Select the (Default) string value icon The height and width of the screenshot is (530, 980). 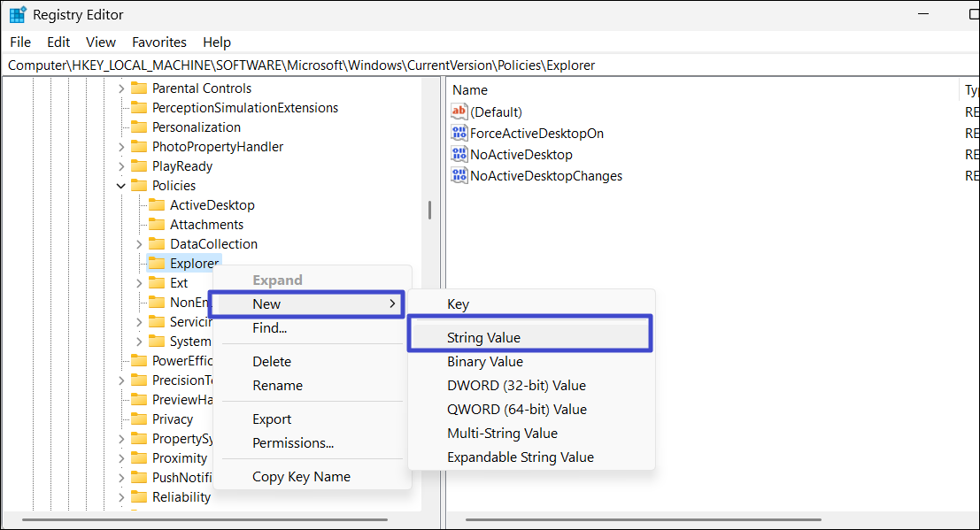[459, 111]
